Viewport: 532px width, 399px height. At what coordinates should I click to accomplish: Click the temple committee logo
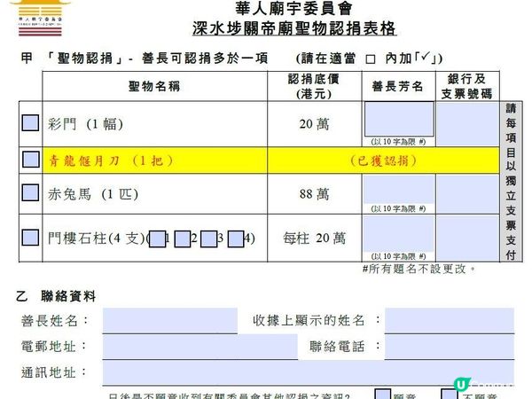tap(40, 18)
